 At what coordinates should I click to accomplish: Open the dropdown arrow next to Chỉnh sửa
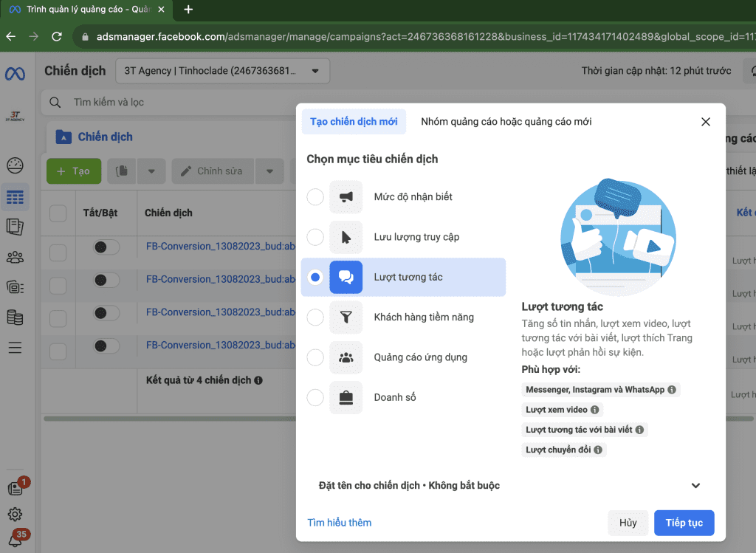point(269,171)
